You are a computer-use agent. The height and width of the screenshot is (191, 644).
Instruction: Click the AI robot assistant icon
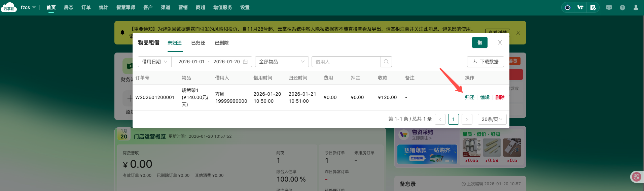(x=568, y=7)
